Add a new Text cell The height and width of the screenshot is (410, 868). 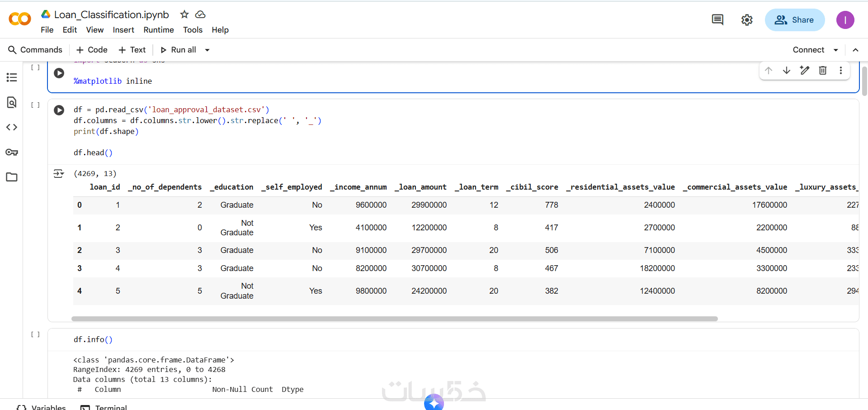(x=132, y=50)
